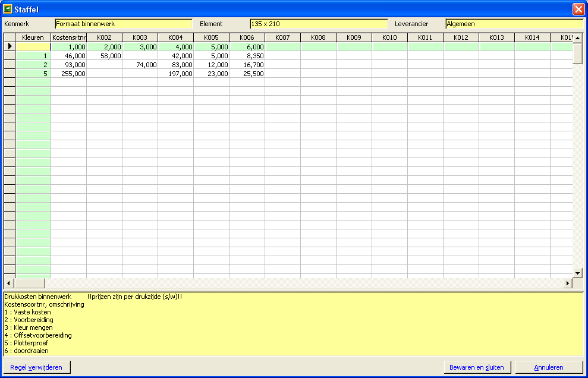
Task: Click the horizontal scrollbar left arrow
Action: point(9,283)
